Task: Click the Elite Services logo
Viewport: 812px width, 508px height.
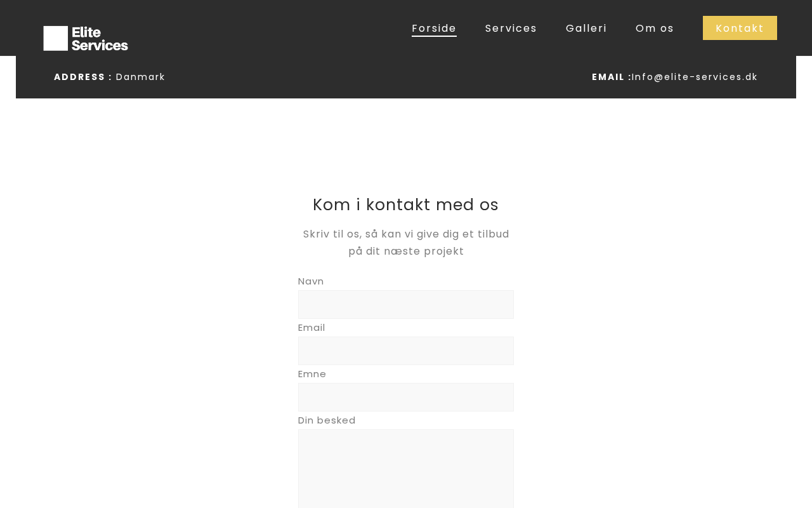Action: click(x=86, y=38)
